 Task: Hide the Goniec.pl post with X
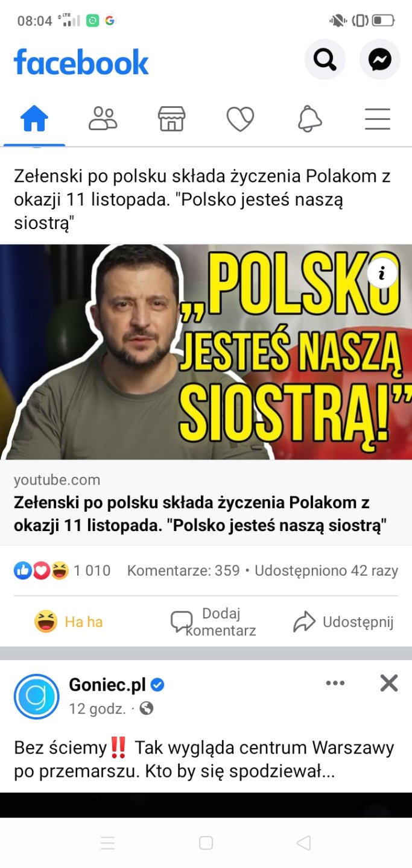click(389, 683)
